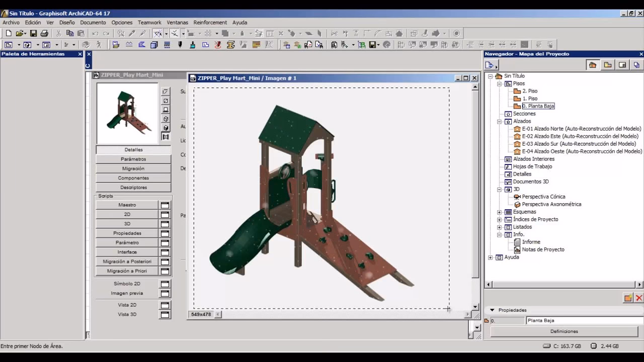Open the Componentes panel button

(133, 177)
